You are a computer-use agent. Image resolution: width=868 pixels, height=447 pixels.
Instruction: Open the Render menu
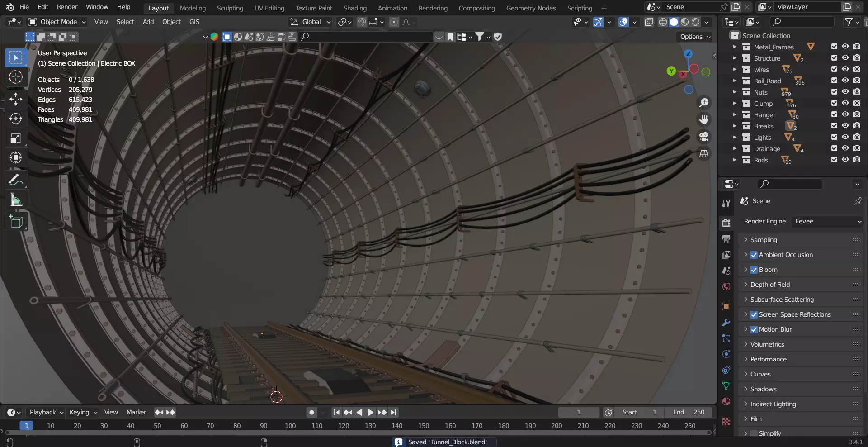[x=67, y=7]
